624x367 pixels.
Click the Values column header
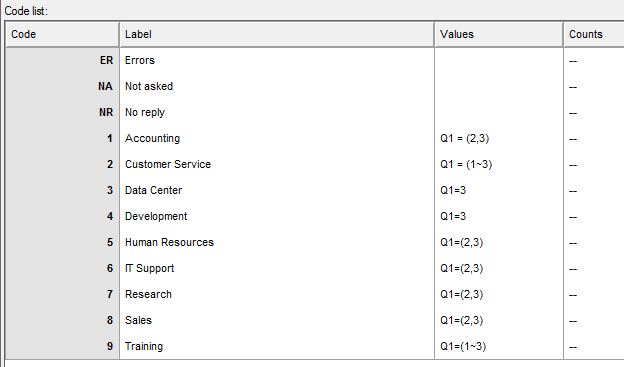pos(499,35)
